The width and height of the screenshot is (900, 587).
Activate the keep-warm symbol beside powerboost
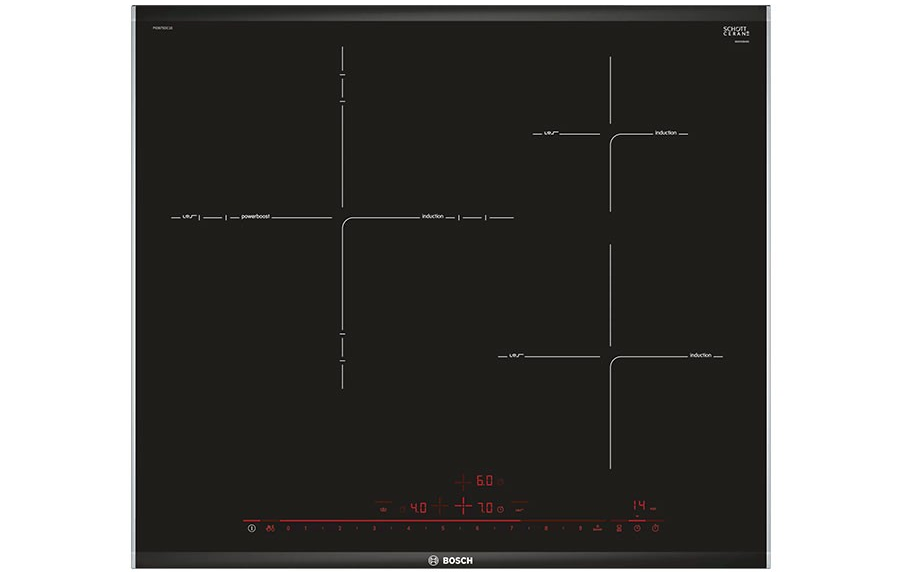pyautogui.click(x=617, y=527)
